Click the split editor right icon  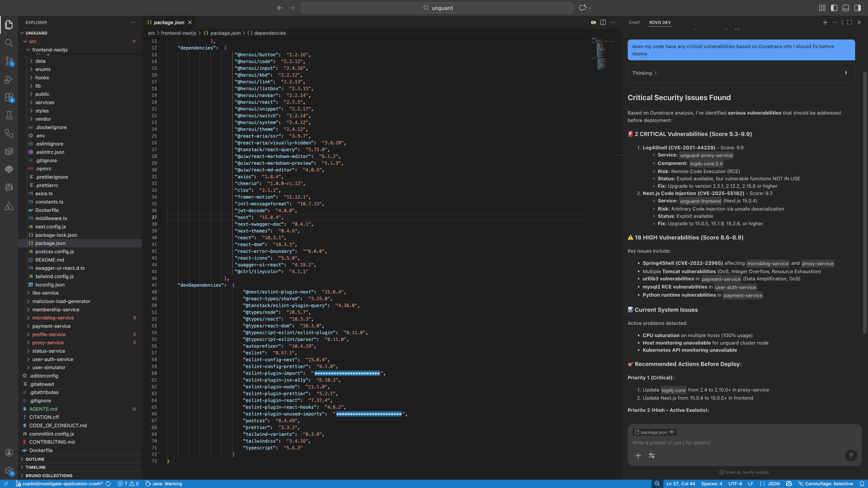click(x=603, y=22)
